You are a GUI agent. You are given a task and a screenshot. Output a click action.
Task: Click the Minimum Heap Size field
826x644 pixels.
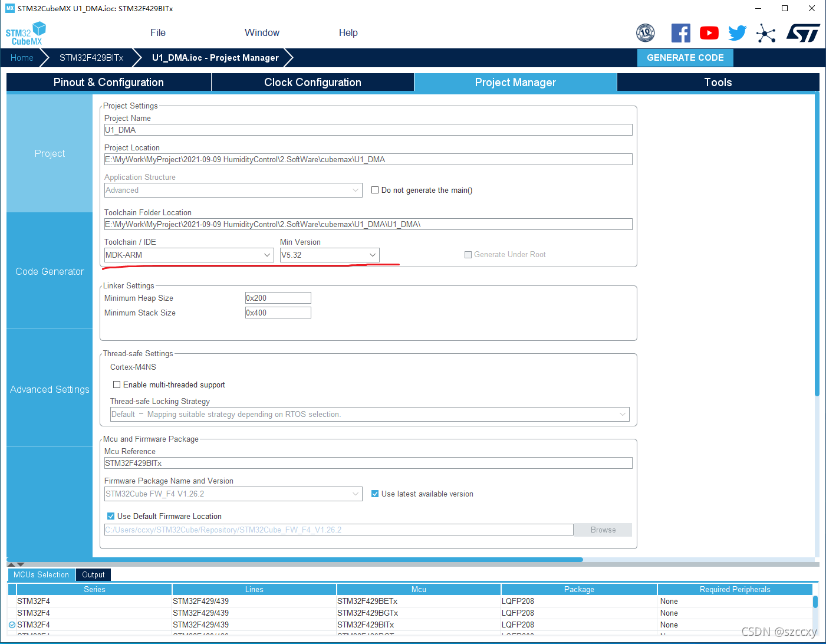[278, 298]
